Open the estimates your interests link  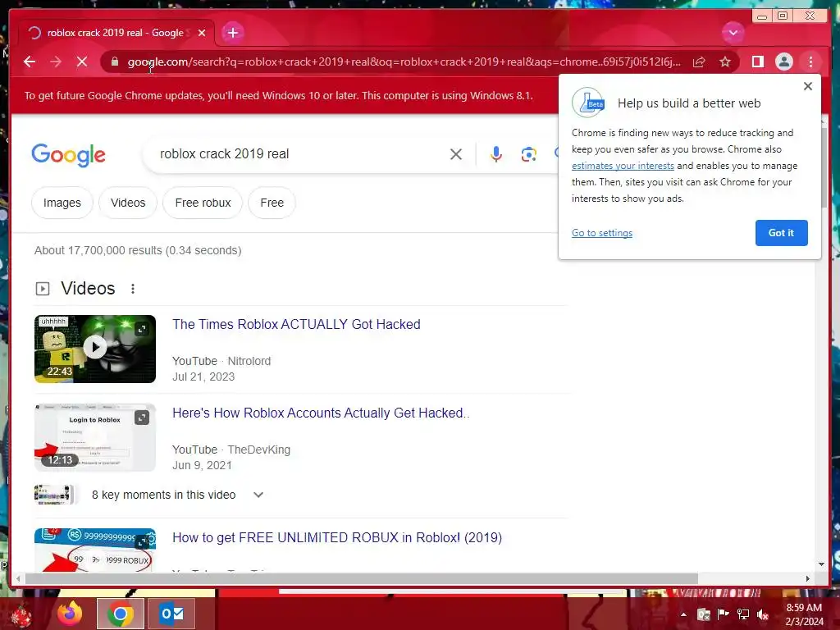tap(623, 166)
